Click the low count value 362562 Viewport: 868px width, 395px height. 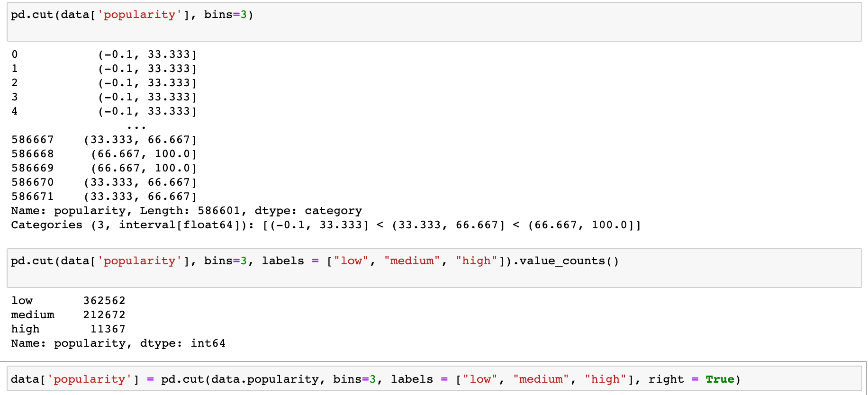[x=104, y=301]
